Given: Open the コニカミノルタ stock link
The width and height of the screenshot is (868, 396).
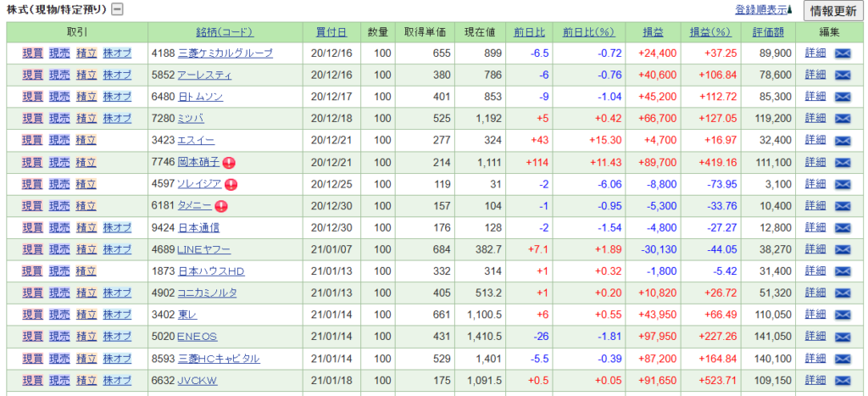Looking at the screenshot, I should 207,293.
